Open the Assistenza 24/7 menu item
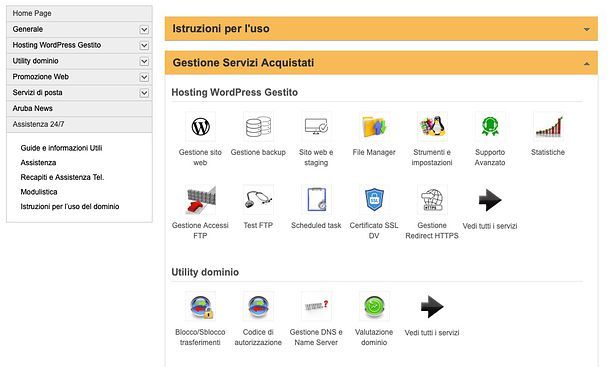Screen dimensions: 610x367 coord(79,125)
